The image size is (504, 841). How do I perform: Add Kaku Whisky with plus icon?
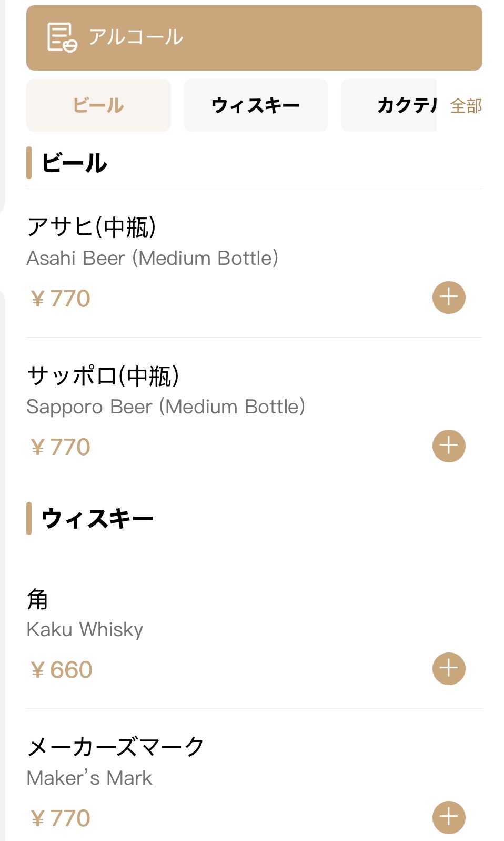coord(449,669)
